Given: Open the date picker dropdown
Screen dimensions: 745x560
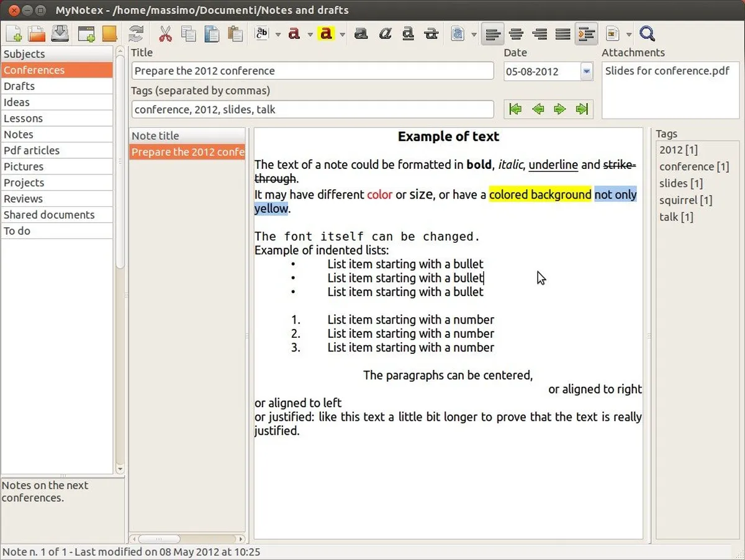Looking at the screenshot, I should tap(587, 71).
